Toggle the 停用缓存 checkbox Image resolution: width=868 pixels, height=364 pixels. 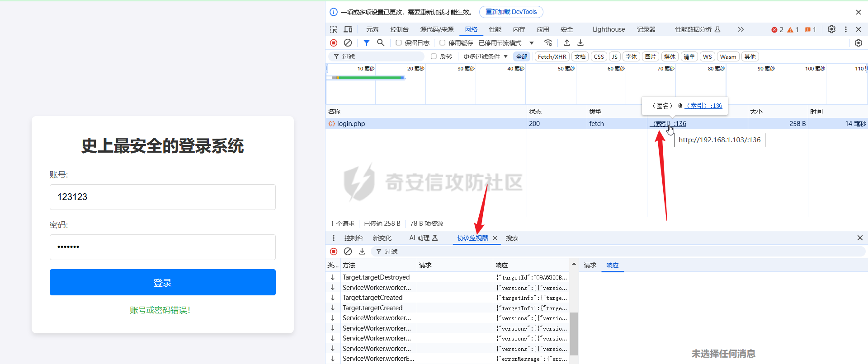(443, 43)
